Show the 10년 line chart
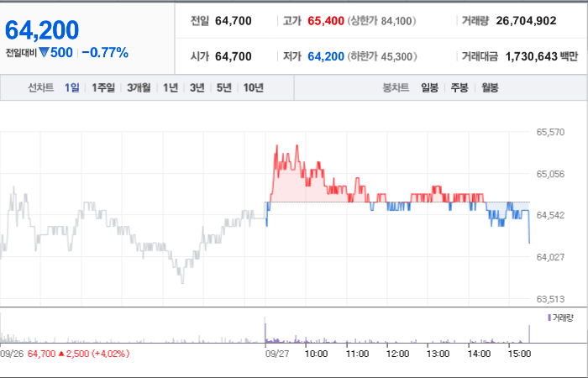The image size is (588, 378). pyautogui.click(x=254, y=87)
